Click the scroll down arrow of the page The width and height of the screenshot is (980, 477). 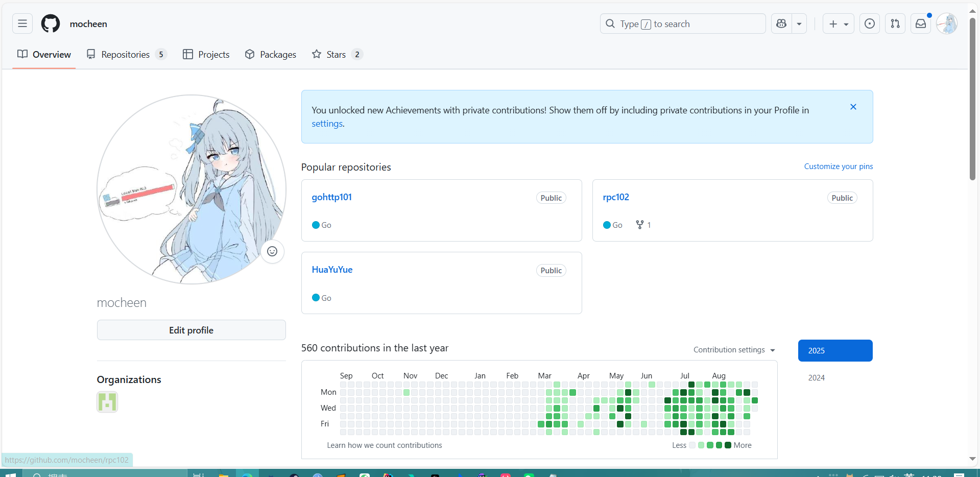pyautogui.click(x=973, y=459)
